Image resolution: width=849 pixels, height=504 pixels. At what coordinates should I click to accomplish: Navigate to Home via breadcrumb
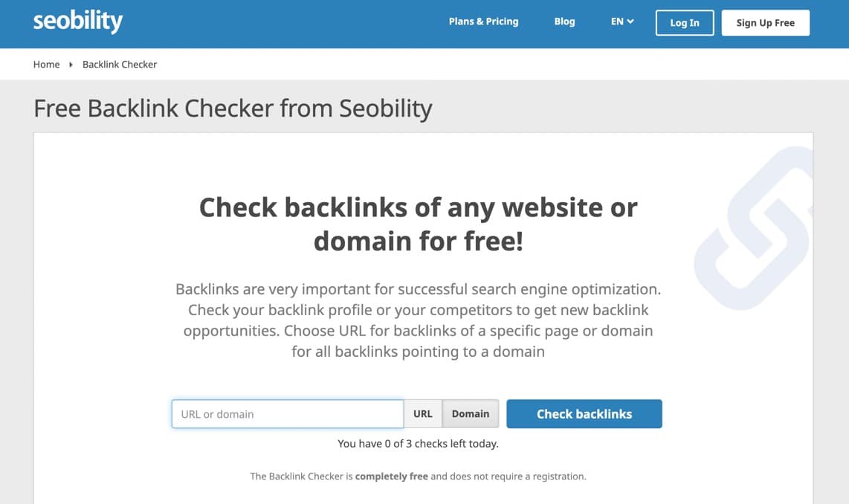46,65
